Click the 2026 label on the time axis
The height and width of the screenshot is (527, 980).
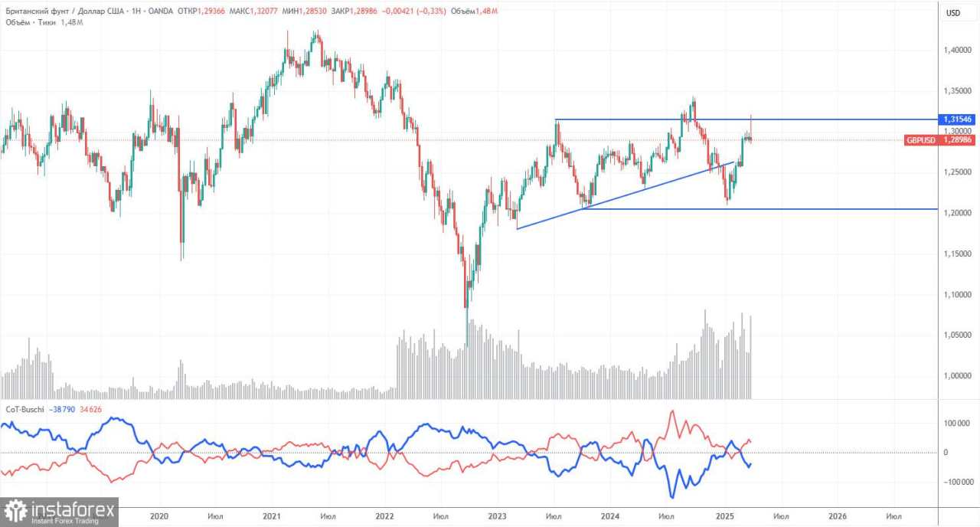836,517
